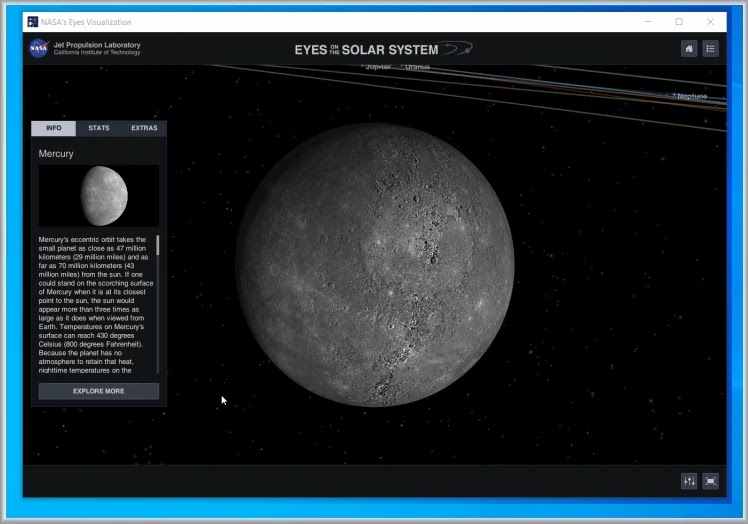Minimize the NASA's Eyes window
Image resolution: width=748 pixels, height=524 pixels.
648,22
